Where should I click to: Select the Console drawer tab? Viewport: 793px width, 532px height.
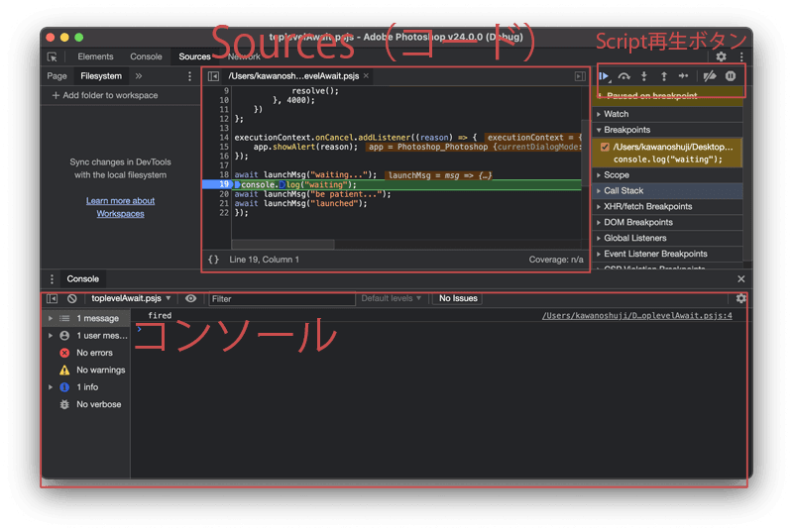82,279
